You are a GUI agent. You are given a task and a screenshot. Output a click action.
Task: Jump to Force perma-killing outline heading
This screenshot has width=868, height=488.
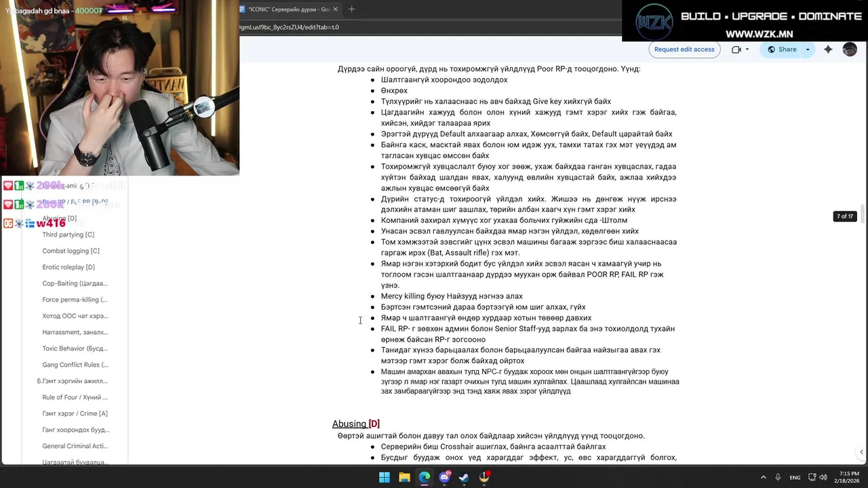(x=75, y=300)
